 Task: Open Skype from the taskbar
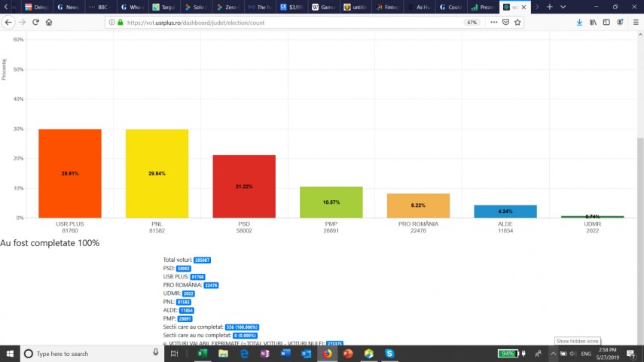pos(389,353)
